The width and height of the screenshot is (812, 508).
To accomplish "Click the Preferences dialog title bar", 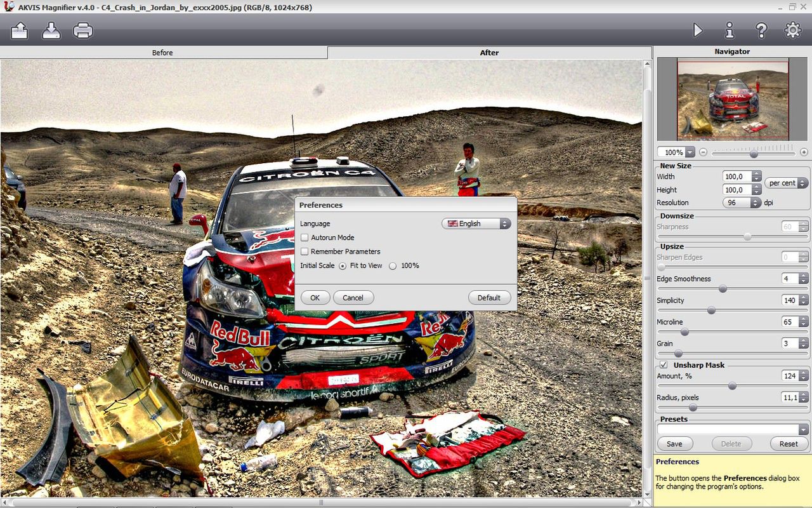I will (406, 205).
